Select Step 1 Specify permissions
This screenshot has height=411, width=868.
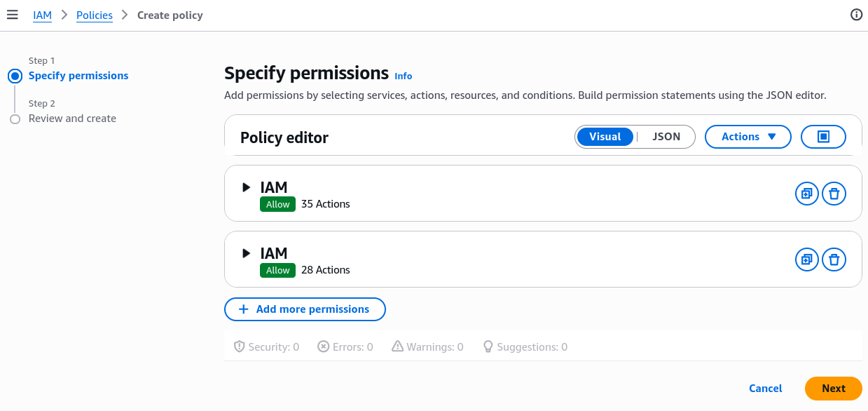coord(78,76)
